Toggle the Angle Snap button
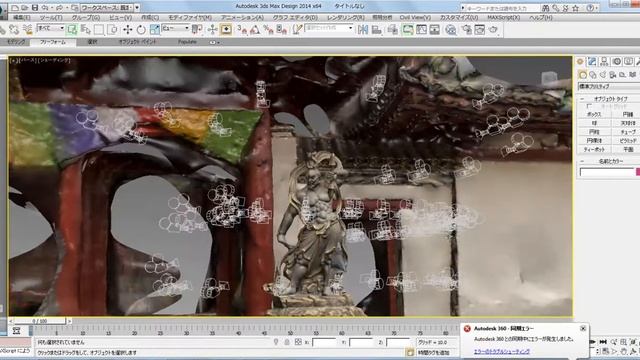Image resolution: width=640 pixels, height=360 pixels. 255,29
